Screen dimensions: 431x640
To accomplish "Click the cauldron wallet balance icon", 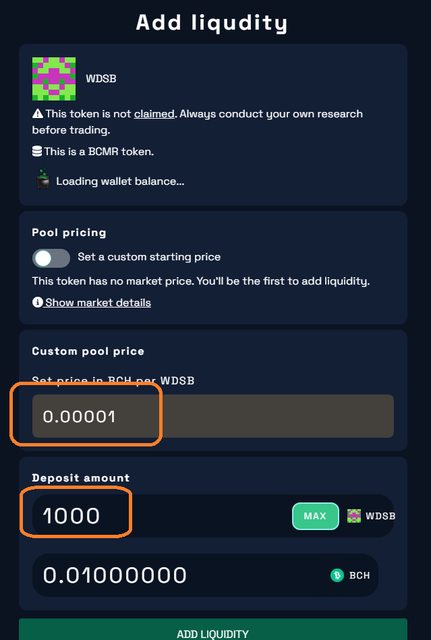I will pos(43,181).
